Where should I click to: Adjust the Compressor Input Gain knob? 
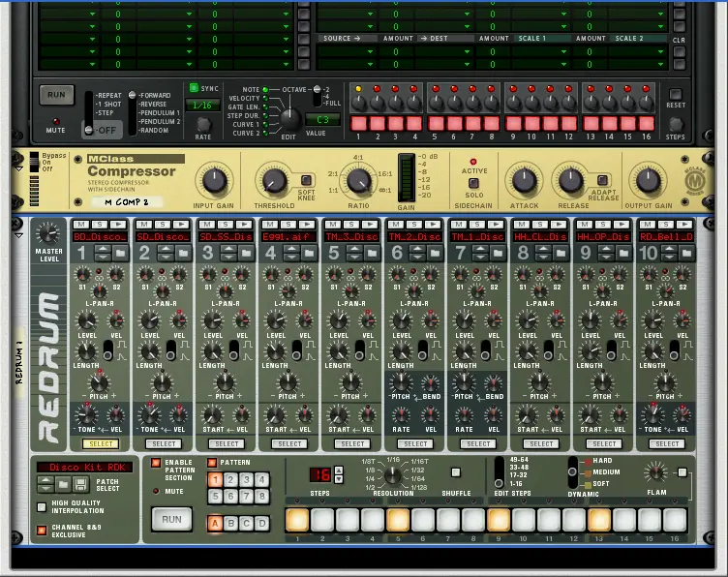point(214,181)
